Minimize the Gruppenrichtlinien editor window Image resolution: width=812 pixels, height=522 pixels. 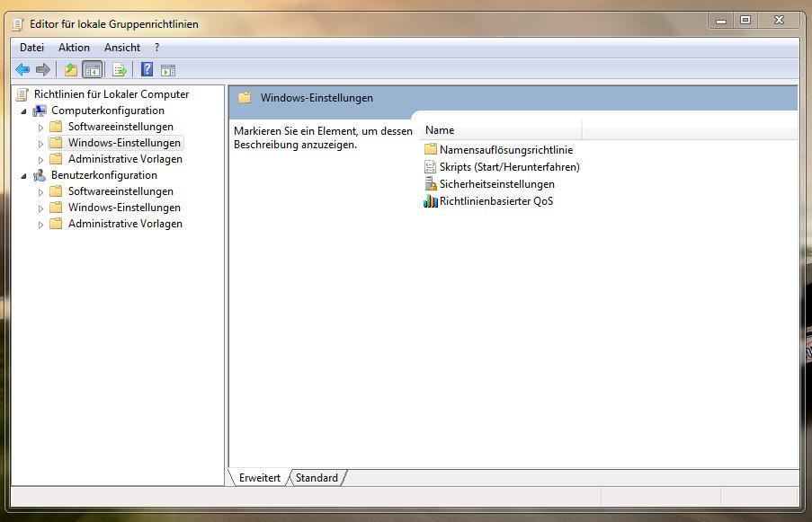tap(721, 21)
